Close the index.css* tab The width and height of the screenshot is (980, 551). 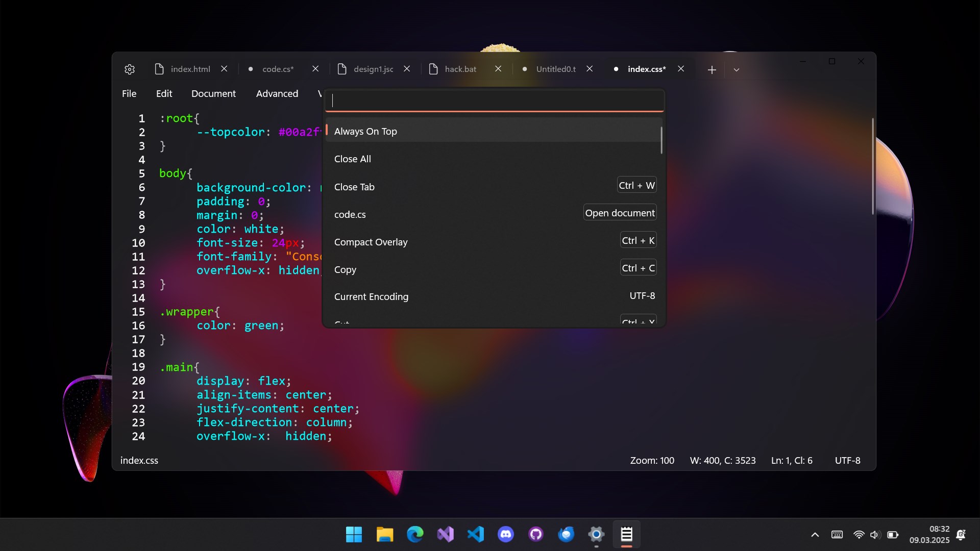(681, 69)
